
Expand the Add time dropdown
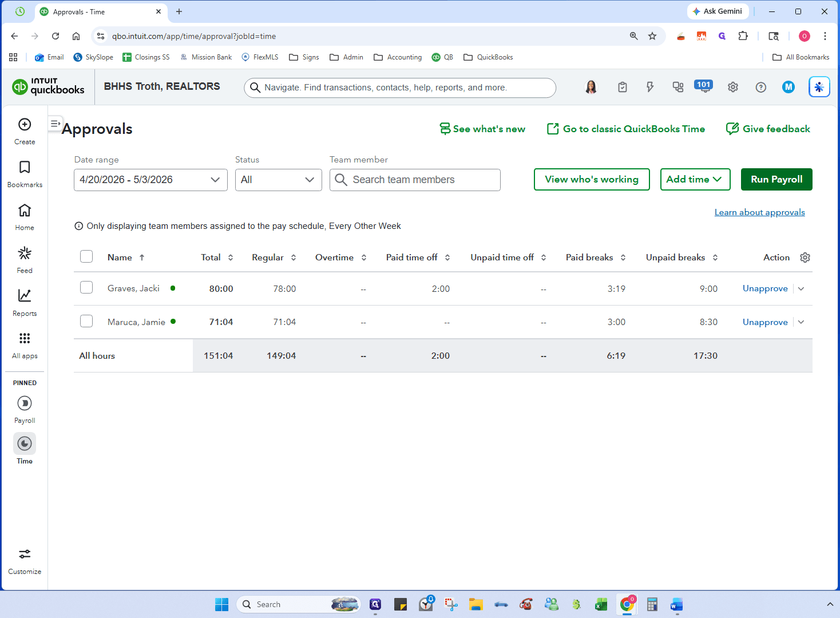click(x=695, y=179)
